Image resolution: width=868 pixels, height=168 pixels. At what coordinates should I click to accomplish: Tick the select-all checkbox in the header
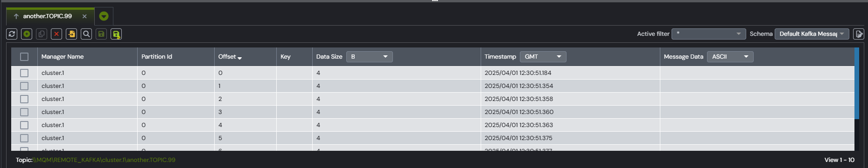(x=24, y=57)
